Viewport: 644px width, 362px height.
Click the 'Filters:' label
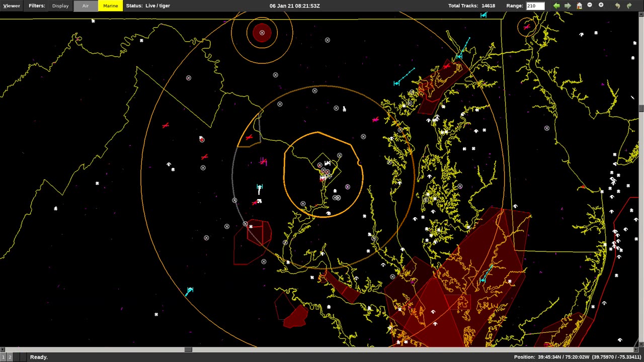click(x=37, y=6)
